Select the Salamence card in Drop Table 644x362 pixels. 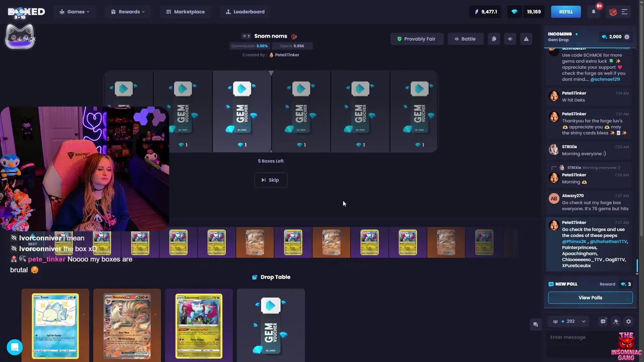coord(199,326)
